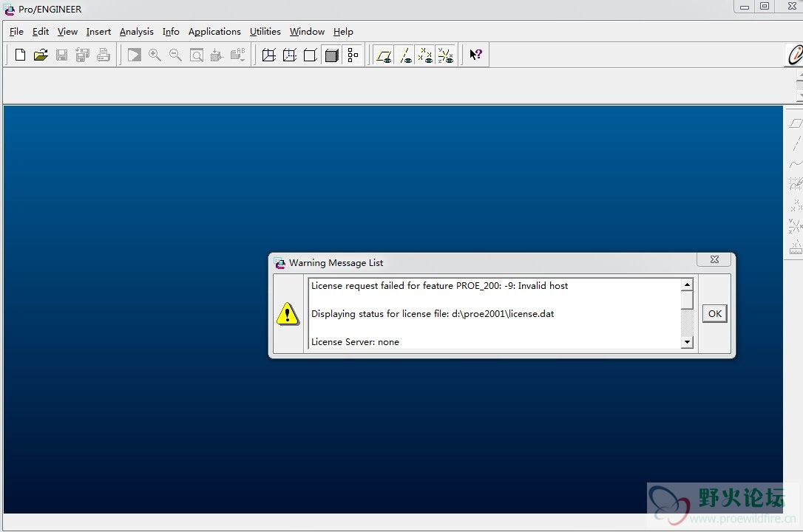The image size is (803, 532).
Task: Toggle coordinate systems visibility
Action: (446, 55)
